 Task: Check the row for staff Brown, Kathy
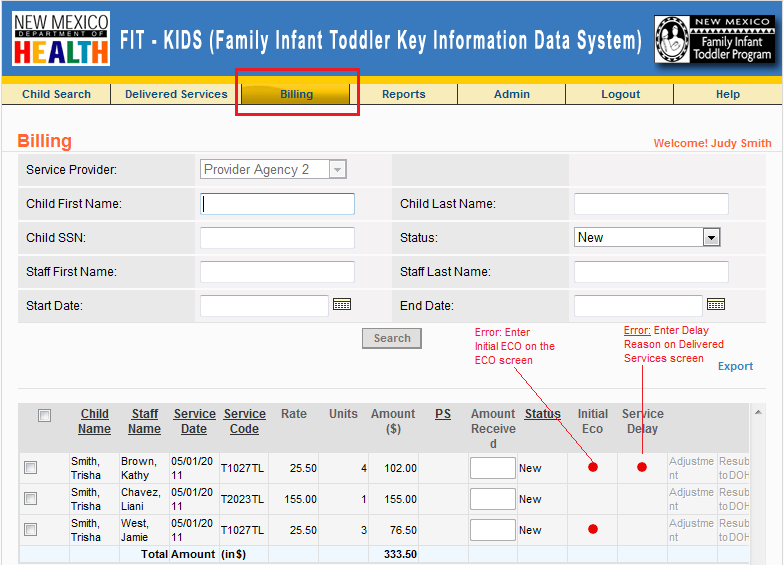(x=30, y=468)
